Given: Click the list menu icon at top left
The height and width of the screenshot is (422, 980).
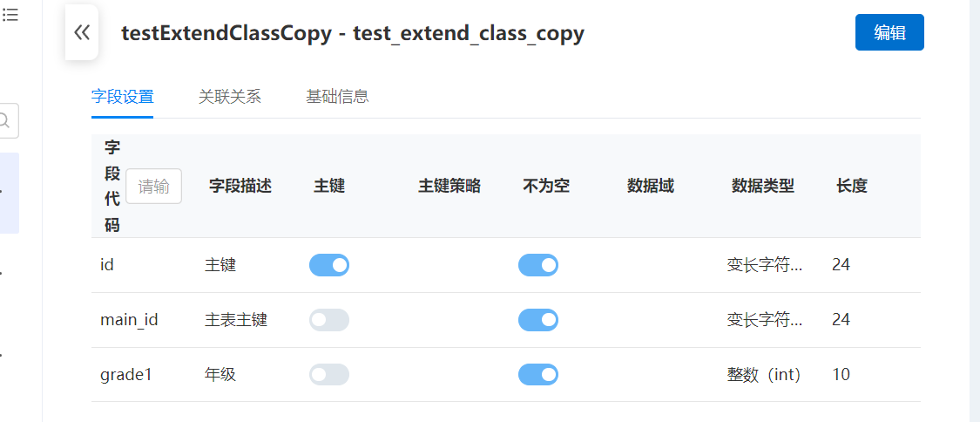Looking at the screenshot, I should point(10,14).
